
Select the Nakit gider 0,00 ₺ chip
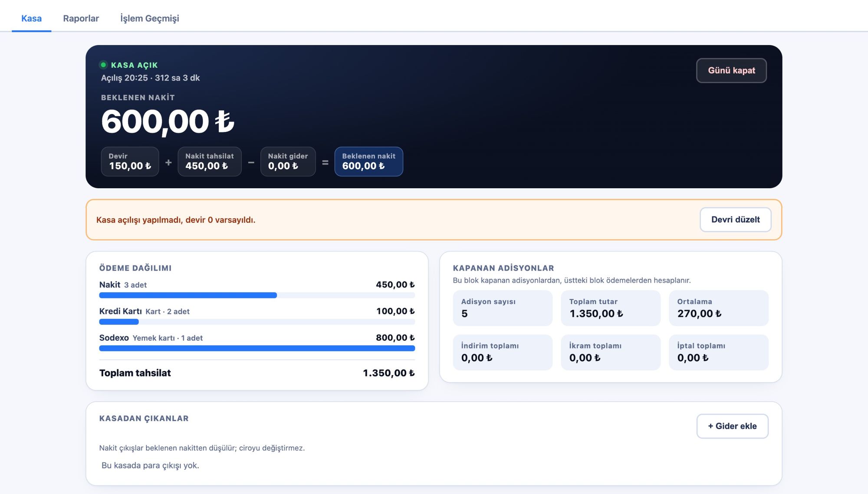(x=288, y=161)
